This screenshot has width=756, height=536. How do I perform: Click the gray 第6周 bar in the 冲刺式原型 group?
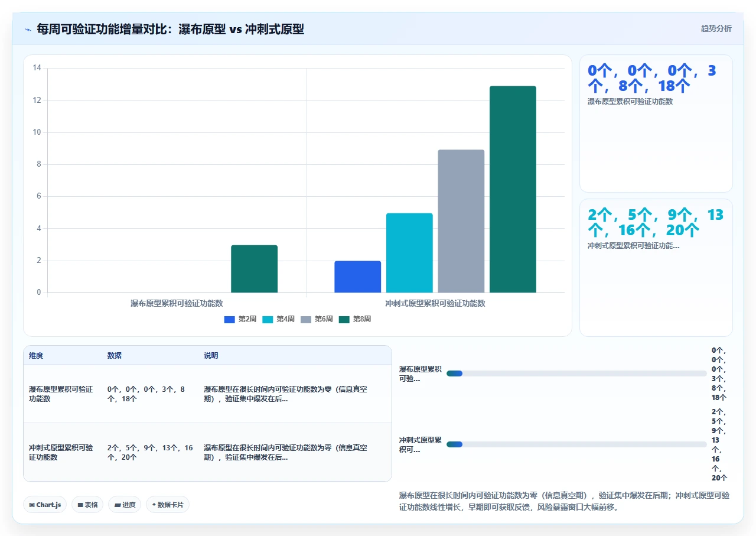pos(461,221)
